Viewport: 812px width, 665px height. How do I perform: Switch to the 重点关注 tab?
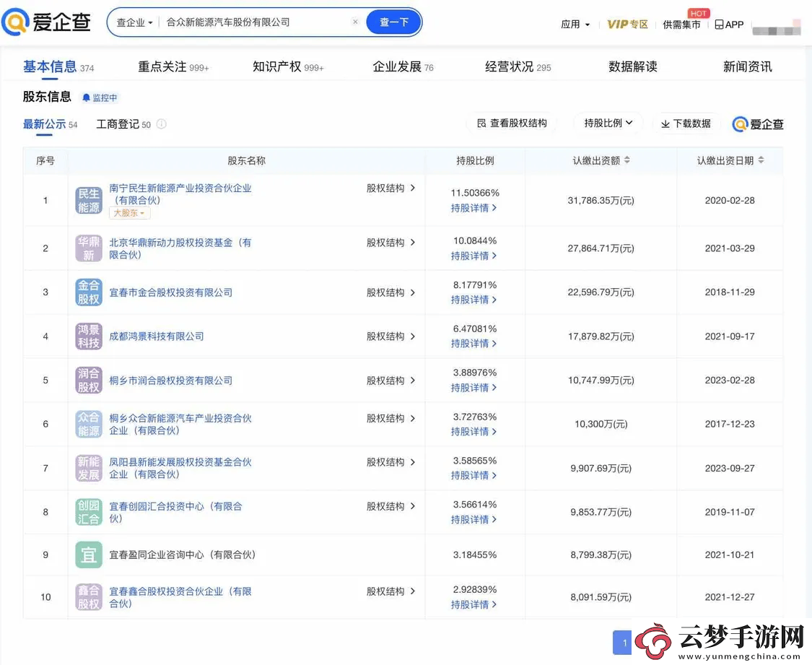point(173,67)
